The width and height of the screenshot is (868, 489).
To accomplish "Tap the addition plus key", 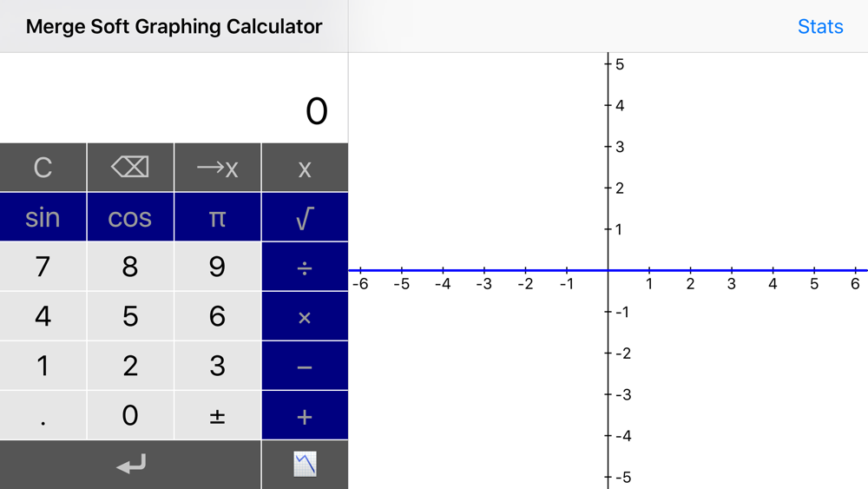I will pyautogui.click(x=305, y=415).
